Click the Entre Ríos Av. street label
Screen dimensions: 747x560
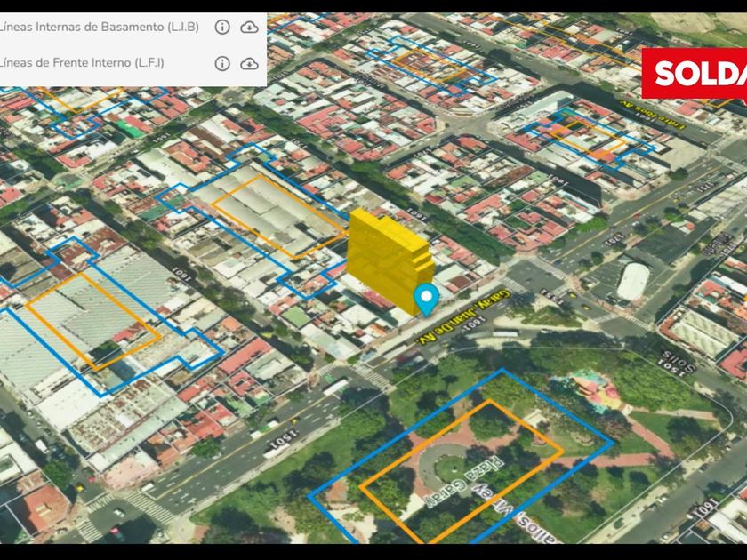(653, 115)
